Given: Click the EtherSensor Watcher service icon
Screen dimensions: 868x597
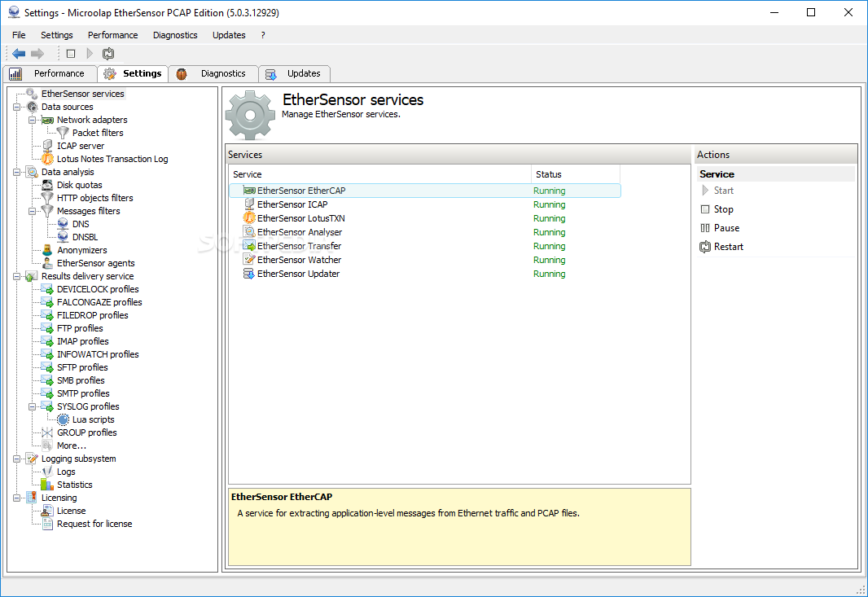Looking at the screenshot, I should (x=250, y=260).
